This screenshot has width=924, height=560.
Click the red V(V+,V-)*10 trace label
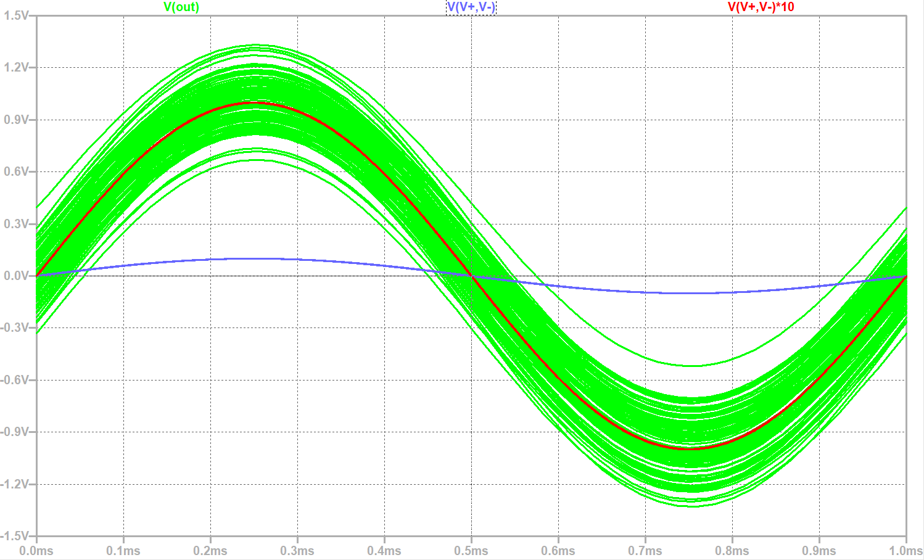(x=761, y=7)
